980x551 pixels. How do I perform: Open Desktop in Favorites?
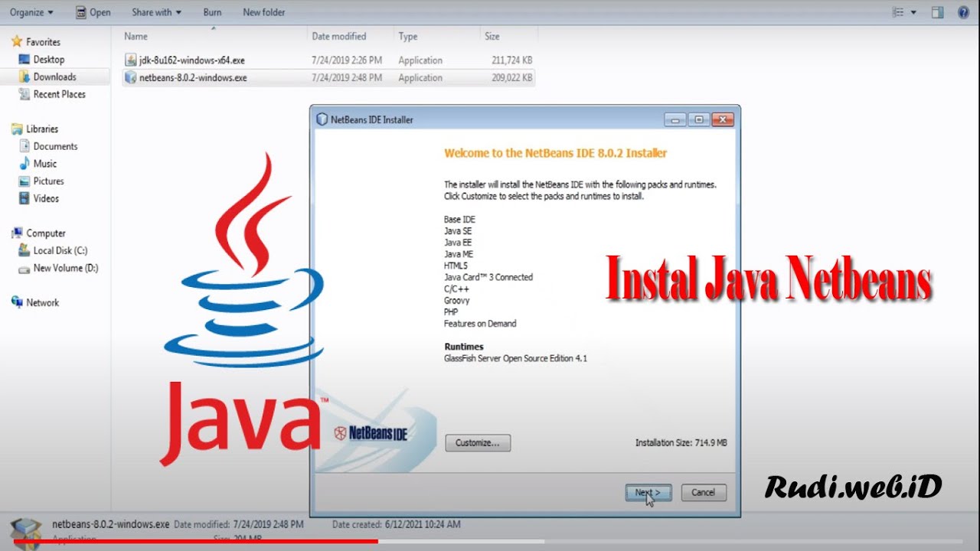(x=49, y=59)
